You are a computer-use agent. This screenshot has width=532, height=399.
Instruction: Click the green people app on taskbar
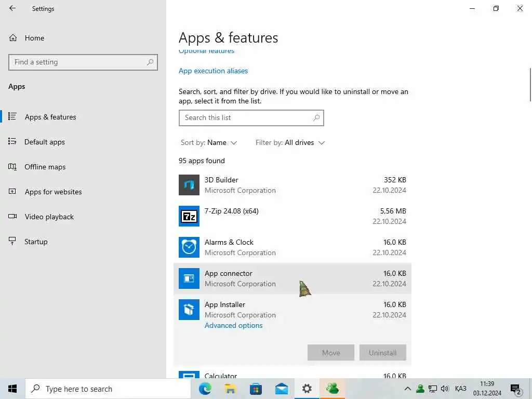click(x=332, y=389)
